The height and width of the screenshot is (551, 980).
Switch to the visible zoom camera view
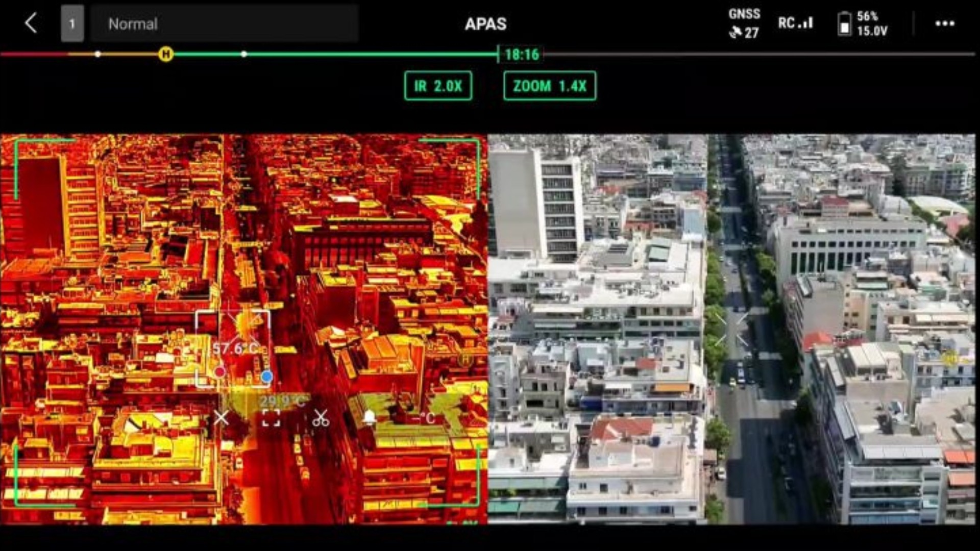click(x=731, y=329)
